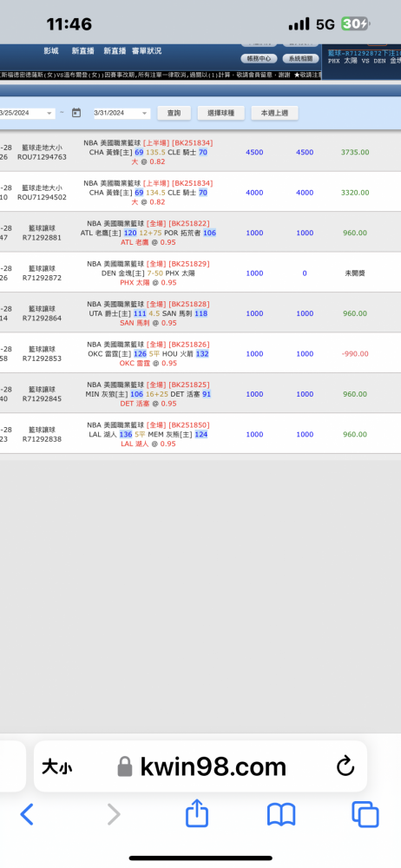The width and height of the screenshot is (401, 868).
Task: Click the result value 3320.00
Action: 355,193
